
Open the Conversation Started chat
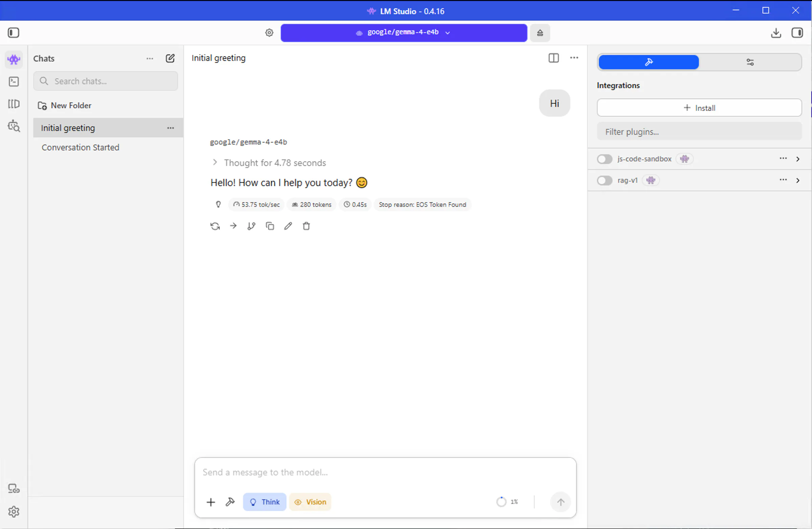[x=108, y=147]
